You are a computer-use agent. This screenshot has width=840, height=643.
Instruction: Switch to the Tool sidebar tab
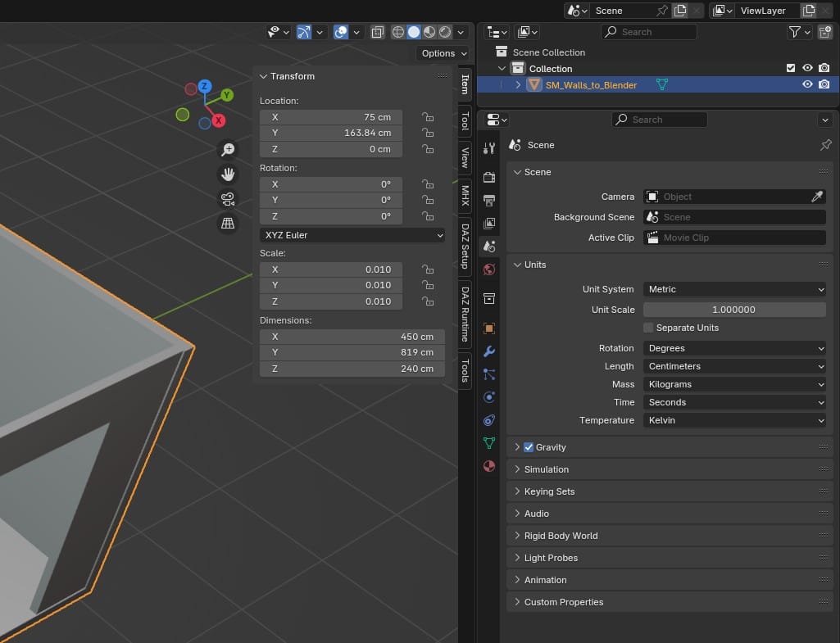point(465,120)
